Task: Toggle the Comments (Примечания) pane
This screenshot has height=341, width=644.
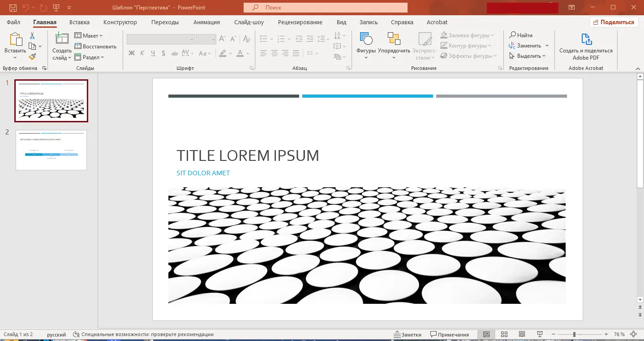Action: point(450,334)
